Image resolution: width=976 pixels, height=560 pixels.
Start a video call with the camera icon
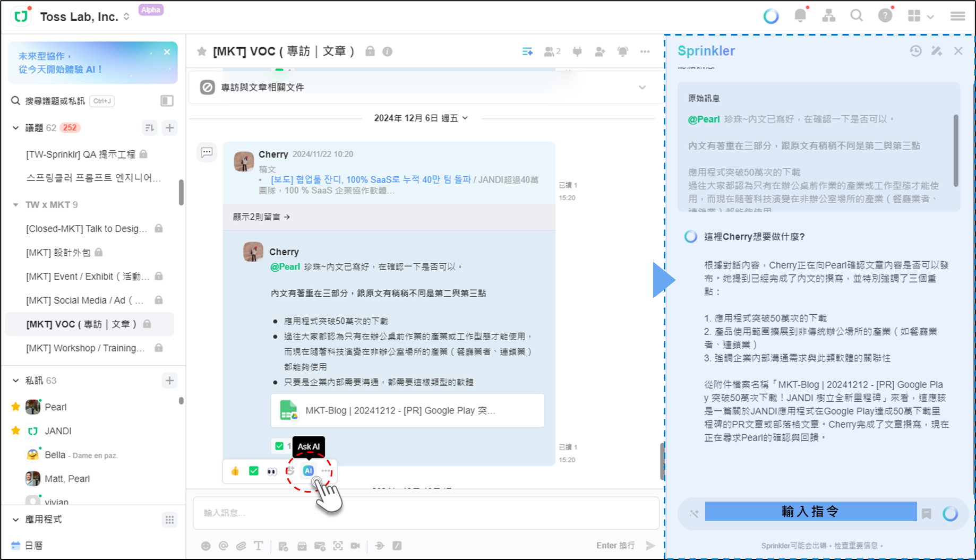(x=355, y=546)
